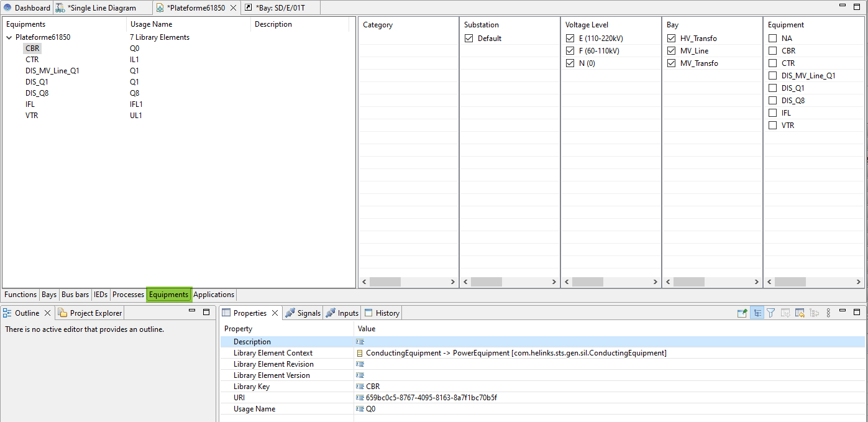The width and height of the screenshot is (868, 422).
Task: Check the DIS_Q8 equipment checkbox
Action: coord(773,101)
